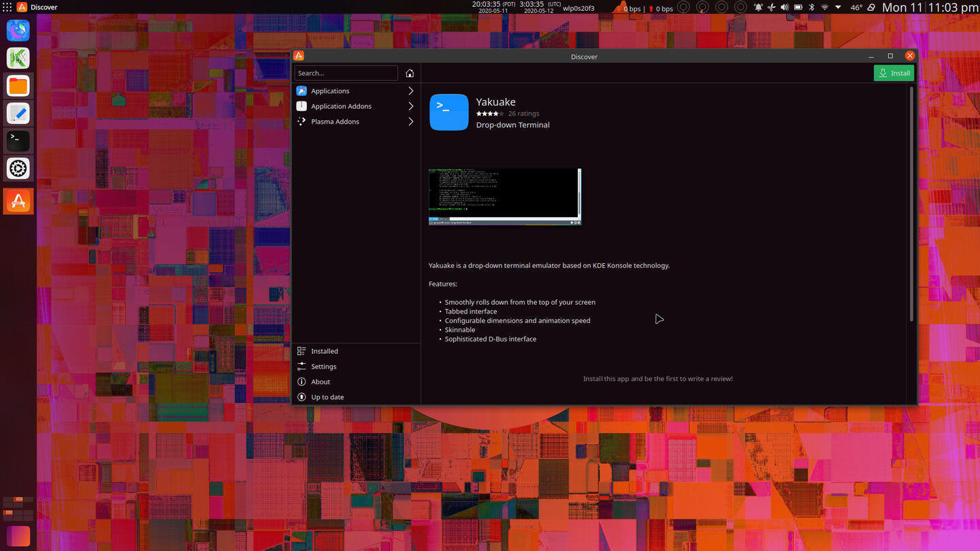Click the 26 ratings text

click(523, 114)
